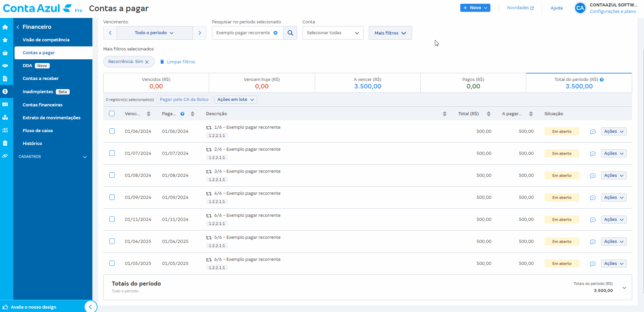Go to Fluxo de caixa in the sidebar
Viewport: 644px width, 312px height.
click(38, 131)
